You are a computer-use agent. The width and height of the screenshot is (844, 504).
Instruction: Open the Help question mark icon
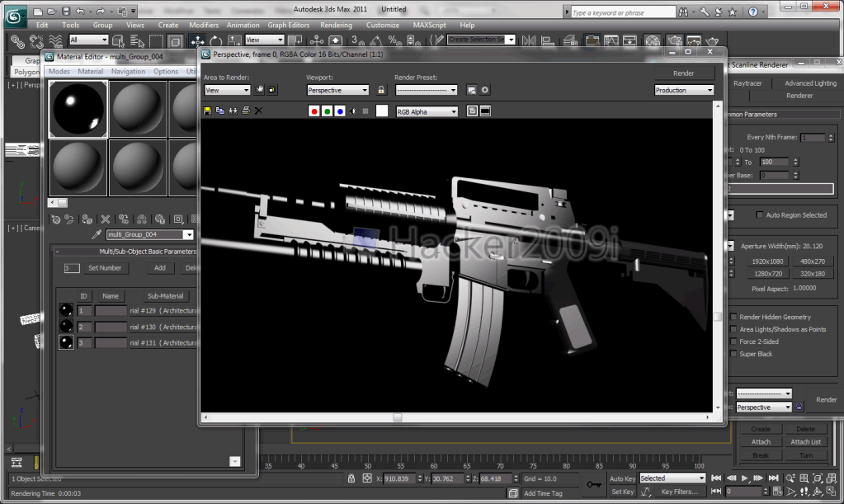[753, 12]
